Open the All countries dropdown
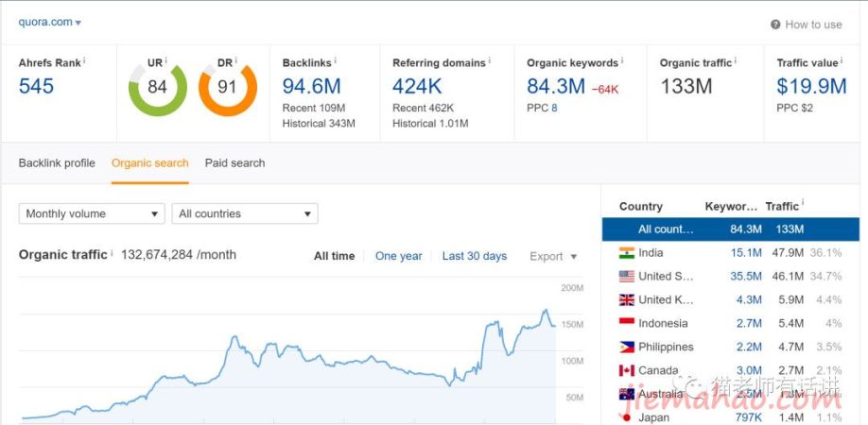This screenshot has height=425, width=868. pyautogui.click(x=245, y=213)
